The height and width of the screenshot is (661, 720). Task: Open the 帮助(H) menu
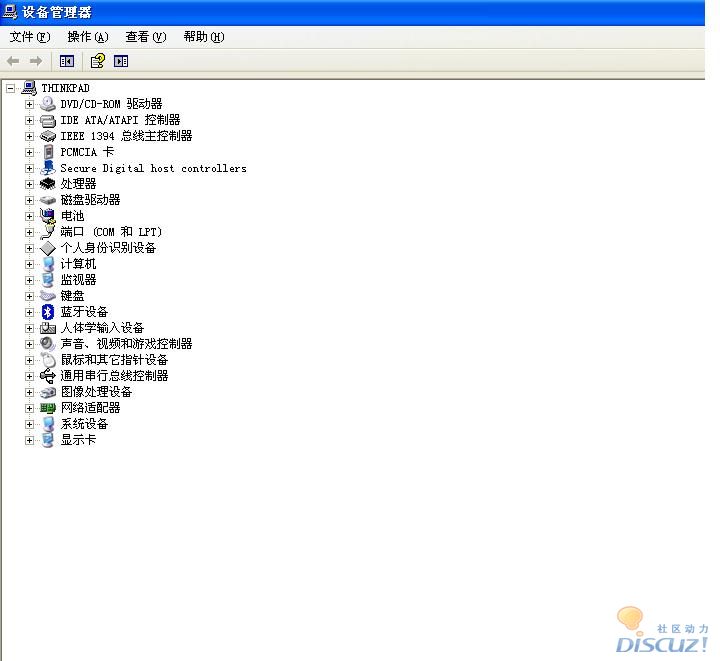click(204, 37)
